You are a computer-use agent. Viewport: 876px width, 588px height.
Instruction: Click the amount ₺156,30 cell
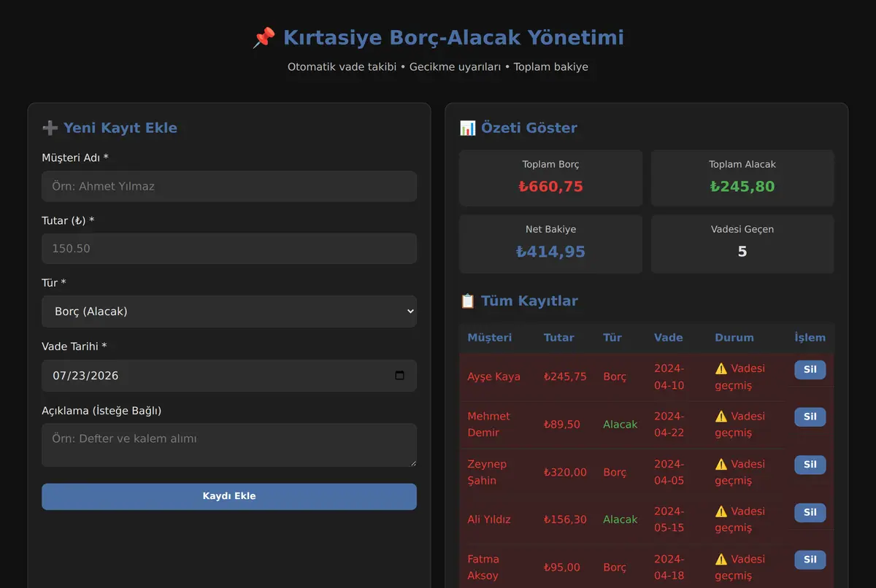pos(565,519)
